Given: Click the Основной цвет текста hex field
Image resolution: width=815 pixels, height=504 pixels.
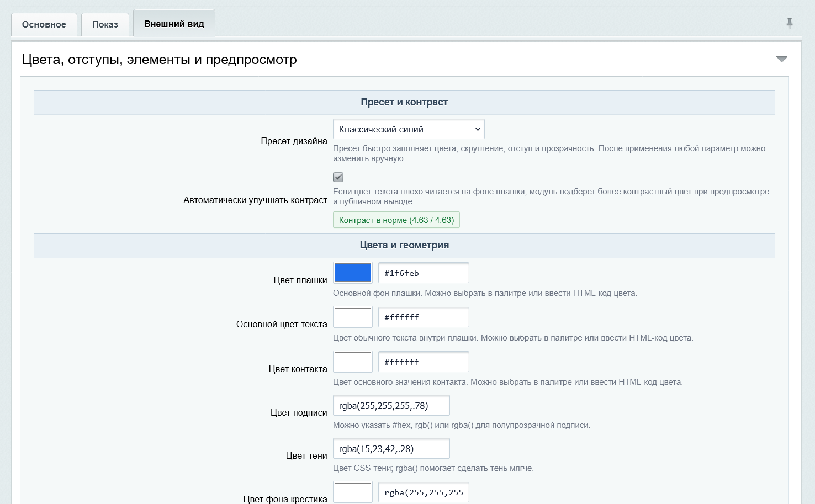Looking at the screenshot, I should 424,317.
